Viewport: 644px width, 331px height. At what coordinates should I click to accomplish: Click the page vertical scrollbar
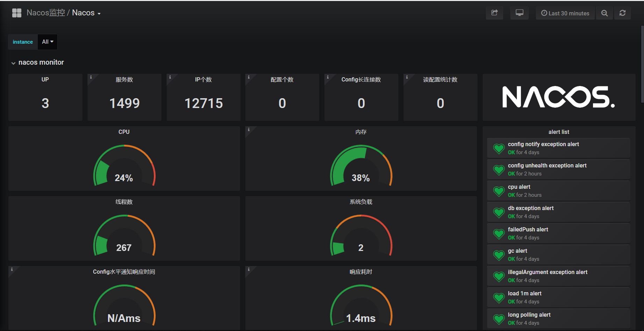[x=642, y=64]
